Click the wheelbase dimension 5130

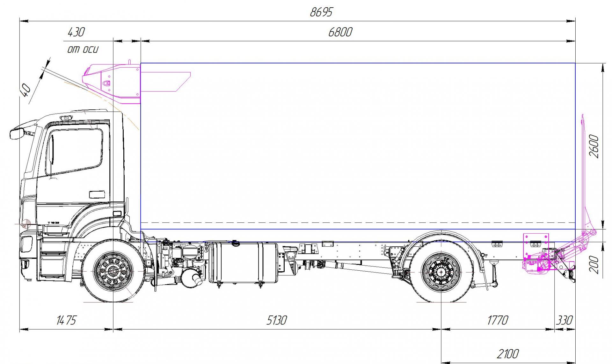click(277, 320)
